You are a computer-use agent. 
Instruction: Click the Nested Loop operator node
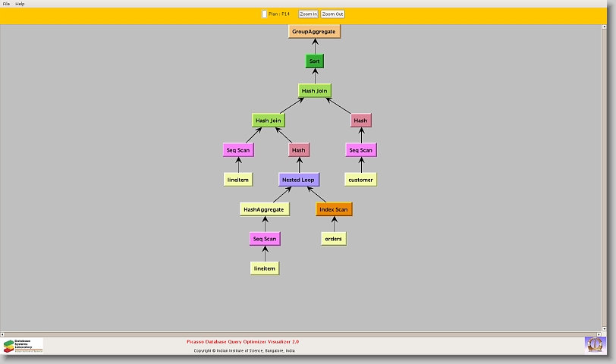[298, 180]
